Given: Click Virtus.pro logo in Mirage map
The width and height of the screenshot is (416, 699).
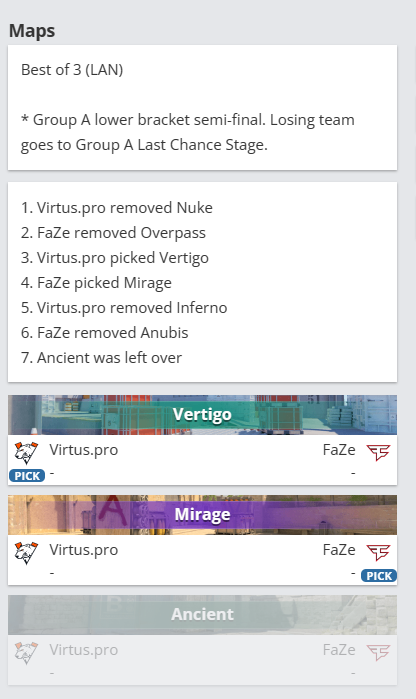Looking at the screenshot, I should [26, 553].
